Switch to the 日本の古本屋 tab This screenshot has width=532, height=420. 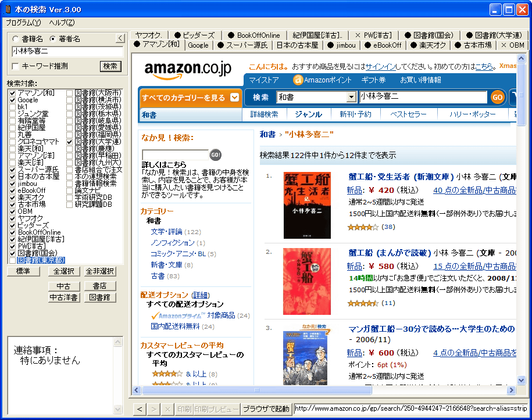297,45
